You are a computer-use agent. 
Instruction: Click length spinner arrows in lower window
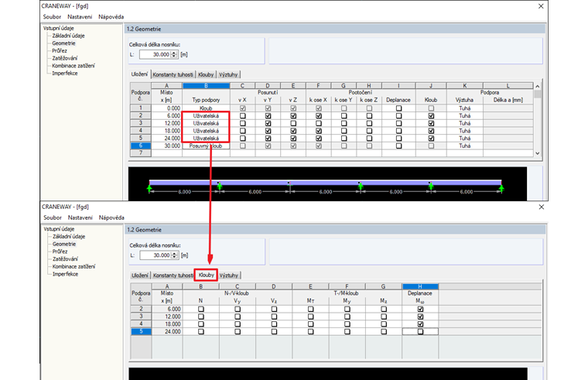(174, 255)
